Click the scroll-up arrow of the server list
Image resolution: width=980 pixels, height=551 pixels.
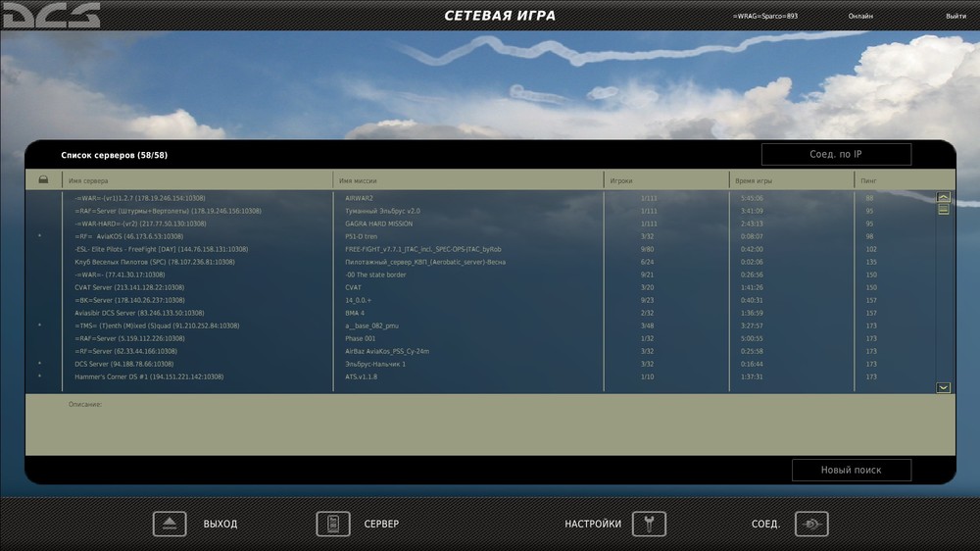[943, 197]
